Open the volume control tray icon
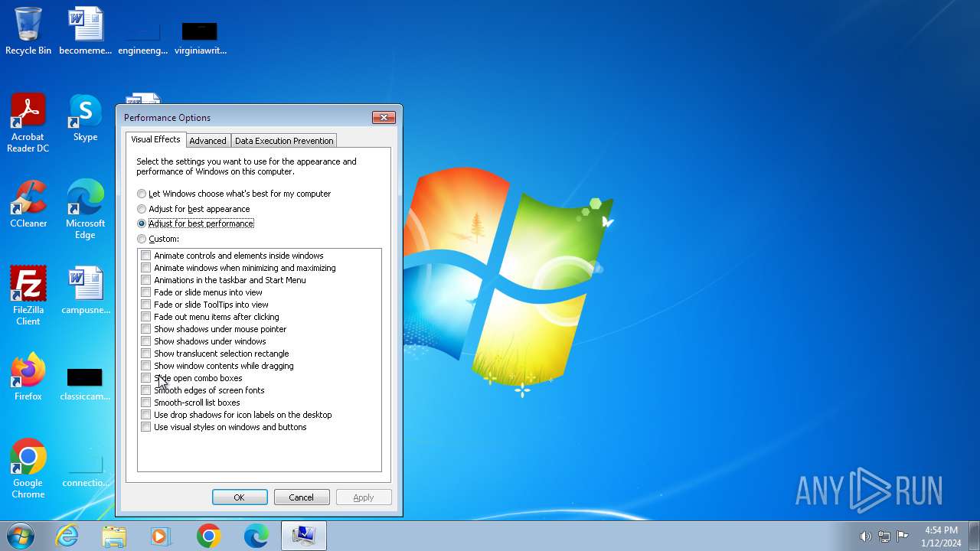 tap(865, 536)
